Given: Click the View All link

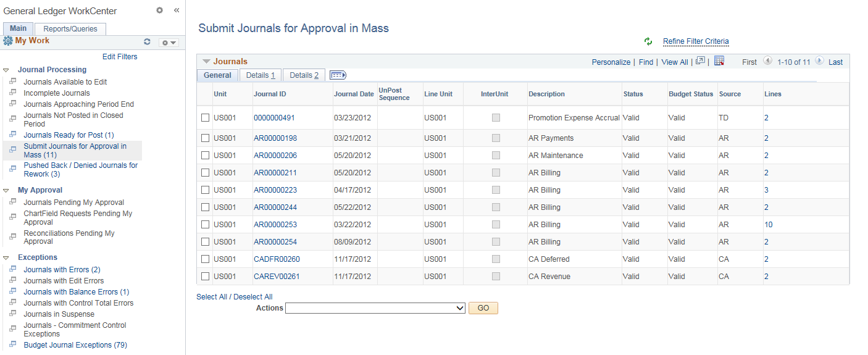Looking at the screenshot, I should point(674,62).
